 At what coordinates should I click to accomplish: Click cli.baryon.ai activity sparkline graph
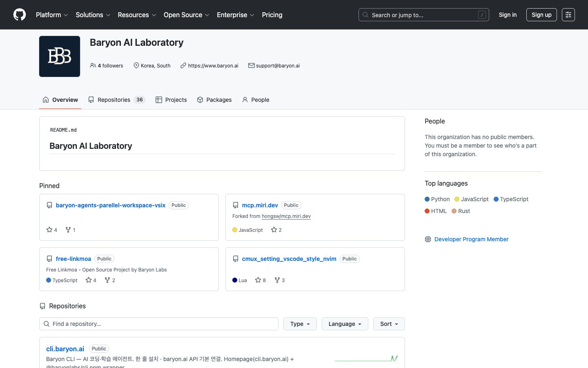[366, 358]
